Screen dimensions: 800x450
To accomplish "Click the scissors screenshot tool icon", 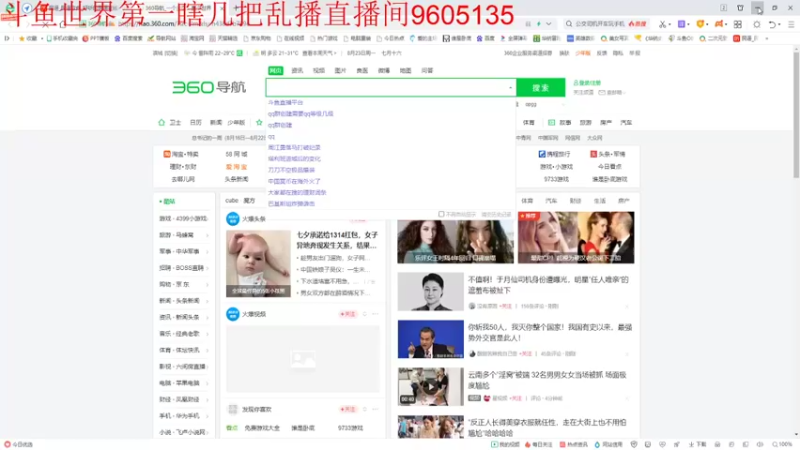I will click(x=662, y=24).
